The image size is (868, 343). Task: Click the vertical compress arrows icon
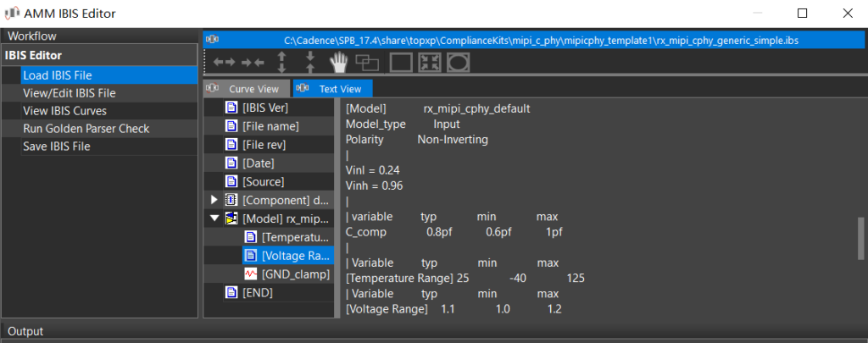[310, 62]
